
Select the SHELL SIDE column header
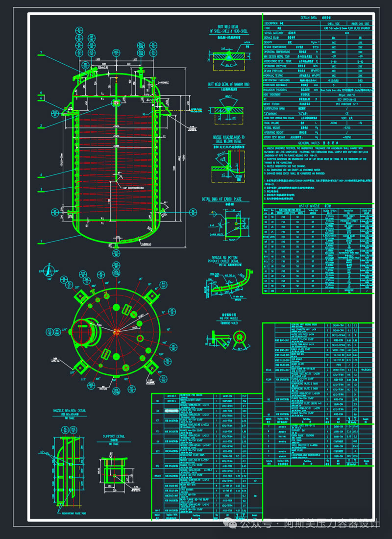point(334,23)
